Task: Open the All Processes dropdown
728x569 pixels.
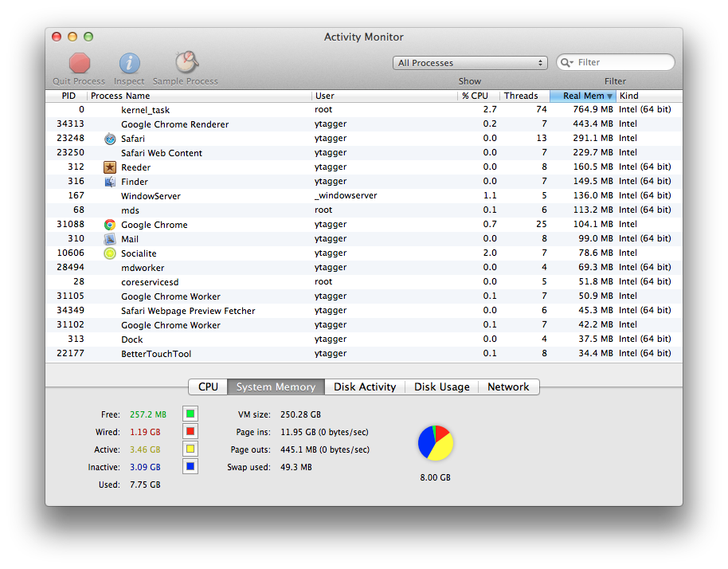Action: (x=470, y=63)
